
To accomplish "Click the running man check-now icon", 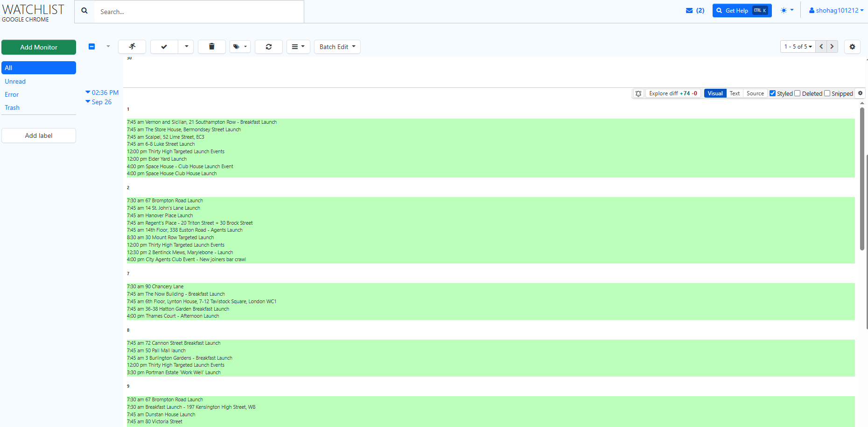I will click(132, 47).
